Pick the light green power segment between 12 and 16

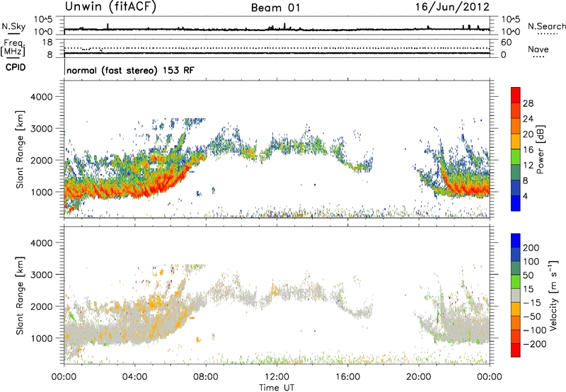pyautogui.click(x=516, y=156)
